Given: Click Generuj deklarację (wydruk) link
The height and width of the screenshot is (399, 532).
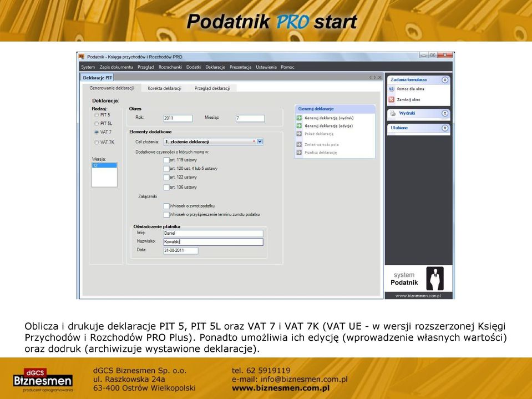Looking at the screenshot, I should [x=329, y=118].
